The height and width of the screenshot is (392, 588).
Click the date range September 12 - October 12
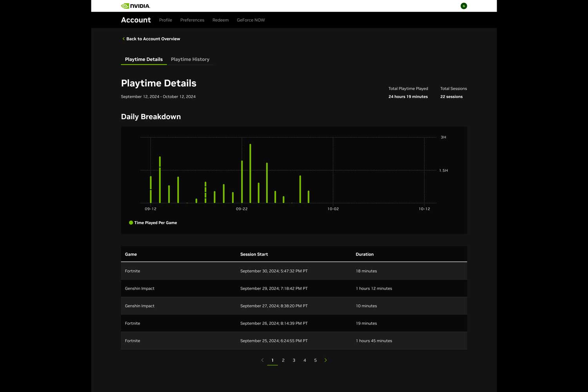pyautogui.click(x=158, y=96)
